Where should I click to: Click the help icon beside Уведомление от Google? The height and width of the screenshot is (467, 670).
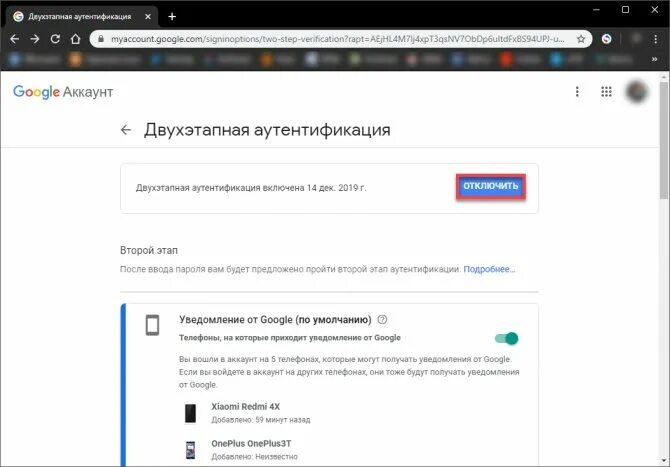click(x=382, y=319)
